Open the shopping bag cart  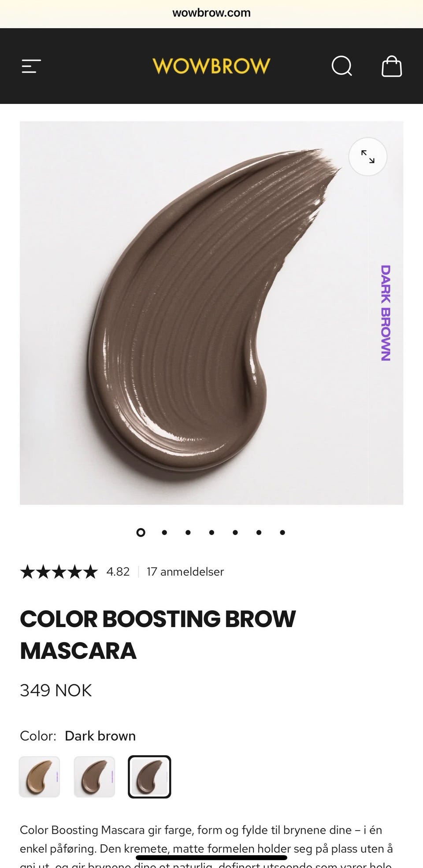pyautogui.click(x=392, y=66)
